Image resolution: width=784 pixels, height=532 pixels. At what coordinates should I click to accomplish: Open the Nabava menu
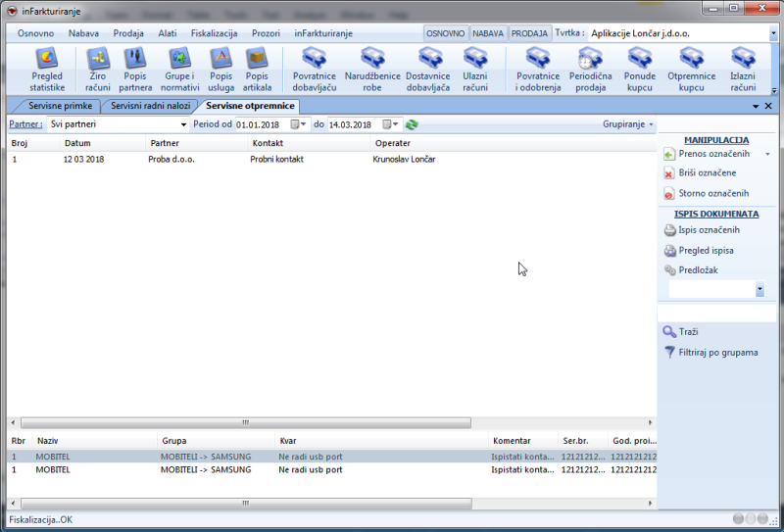(83, 33)
